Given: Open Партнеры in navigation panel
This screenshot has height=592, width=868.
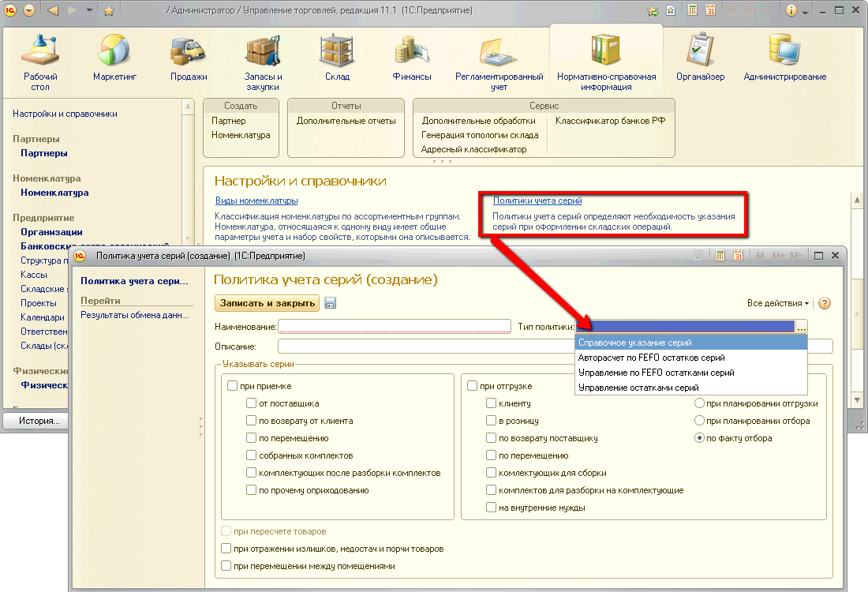Looking at the screenshot, I should [x=43, y=153].
